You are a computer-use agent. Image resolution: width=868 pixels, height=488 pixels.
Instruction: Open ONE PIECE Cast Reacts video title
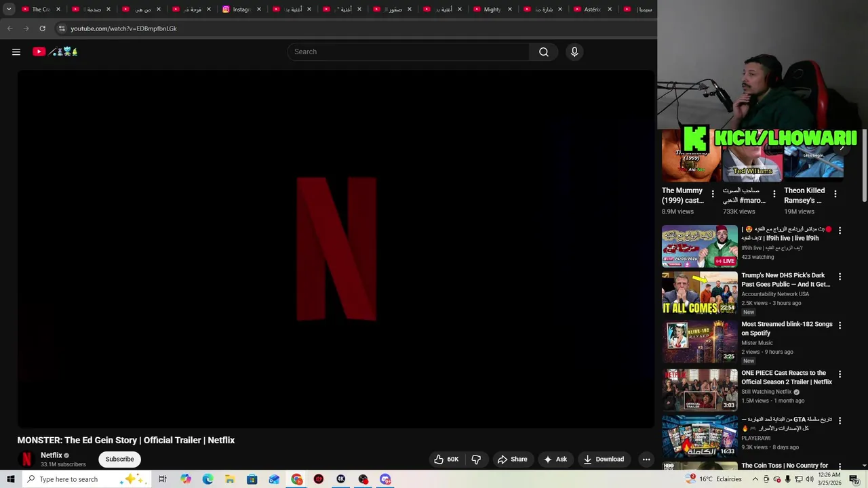[x=787, y=378]
